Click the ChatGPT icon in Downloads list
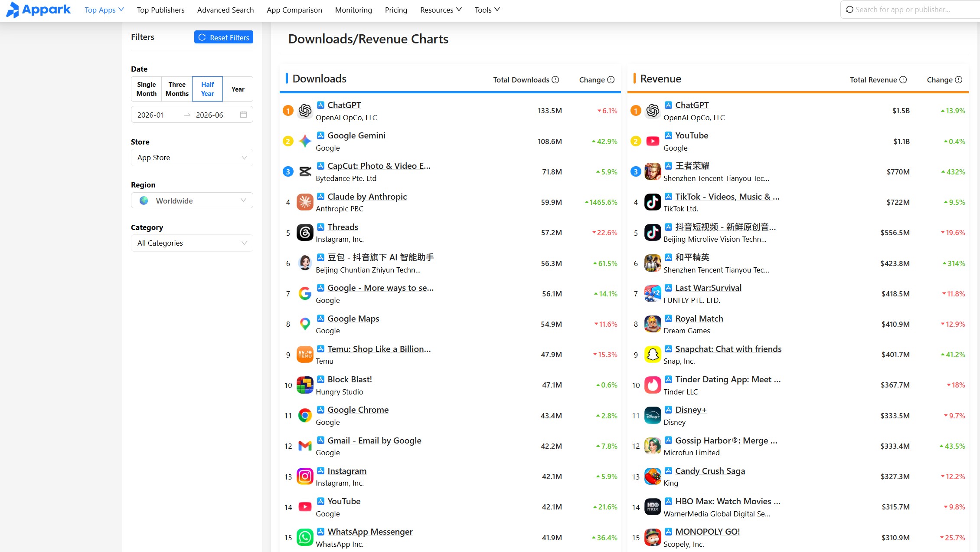Image resolution: width=980 pixels, height=552 pixels. pyautogui.click(x=305, y=111)
